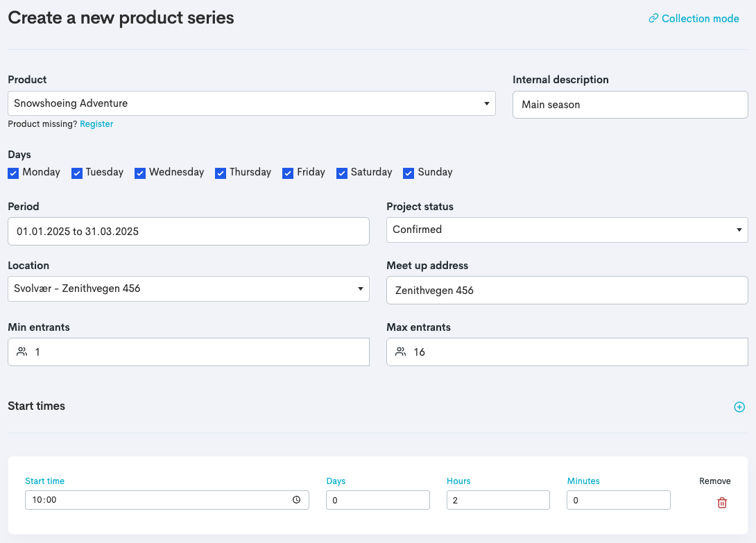Untick the Friday checkbox

(x=288, y=173)
